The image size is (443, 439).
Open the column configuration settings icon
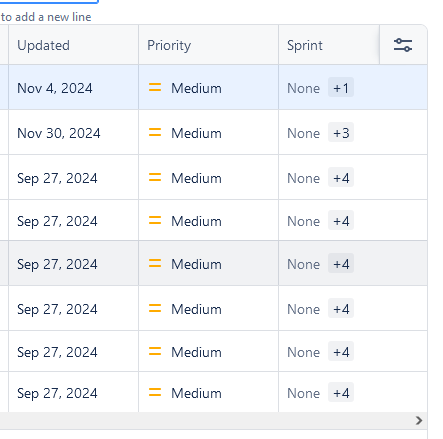tap(403, 45)
